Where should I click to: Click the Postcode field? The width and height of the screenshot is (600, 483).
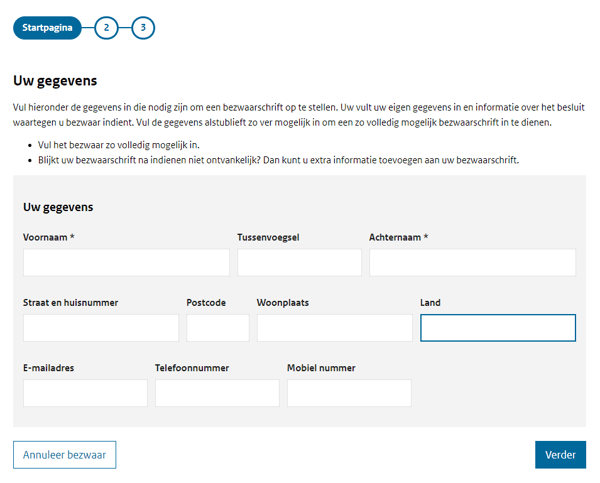(x=218, y=328)
